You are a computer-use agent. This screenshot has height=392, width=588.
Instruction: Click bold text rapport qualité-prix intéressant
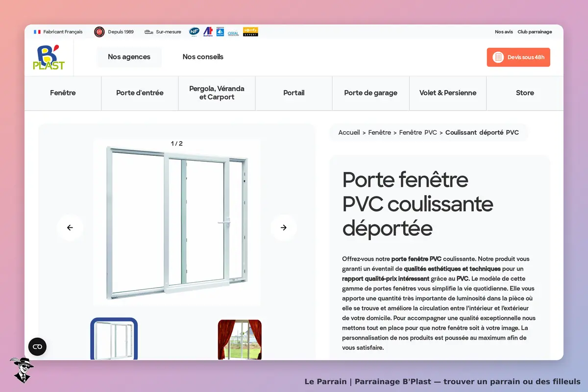click(386, 279)
